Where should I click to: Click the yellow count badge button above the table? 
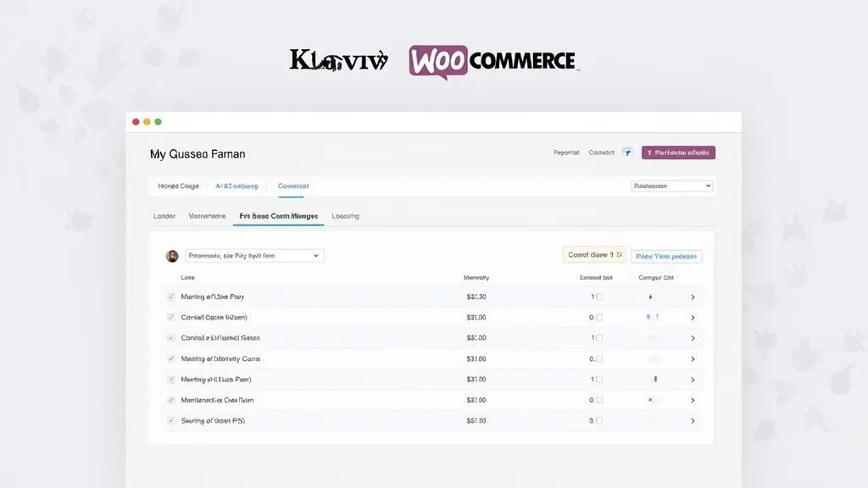pyautogui.click(x=596, y=255)
